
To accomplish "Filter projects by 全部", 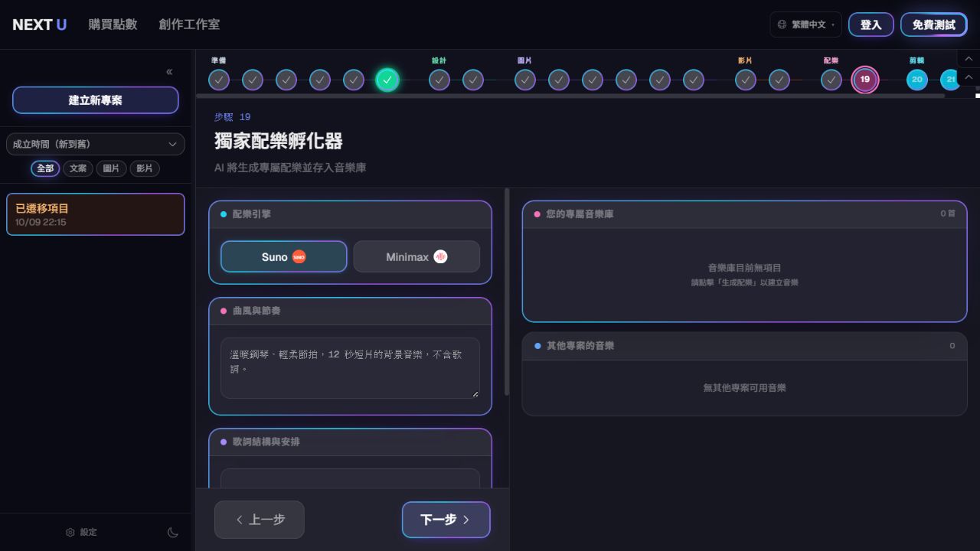I will coord(45,168).
